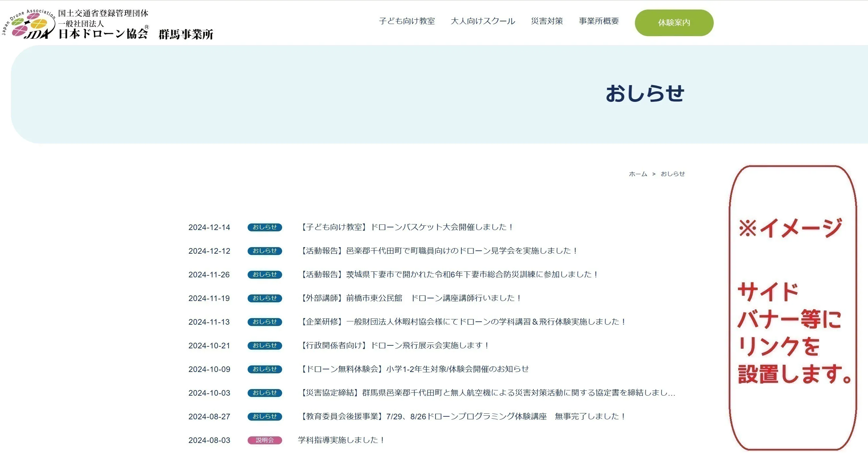Open the 下妻市総合防災訓練 activity report
868x464 pixels.
pos(448,274)
